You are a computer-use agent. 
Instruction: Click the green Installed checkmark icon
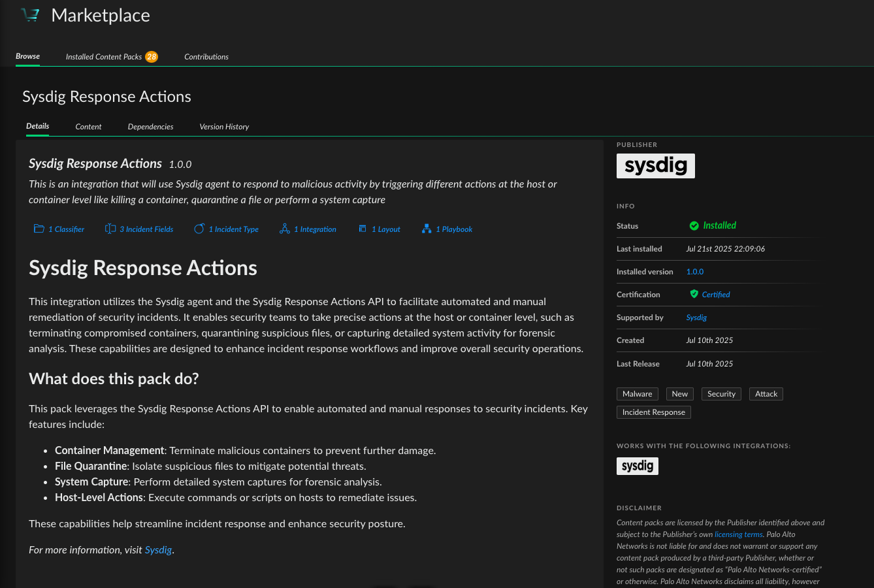694,225
